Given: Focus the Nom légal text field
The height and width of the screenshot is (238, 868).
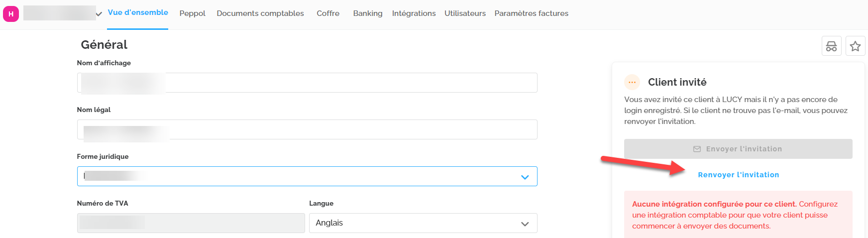Looking at the screenshot, I should 348,129.
